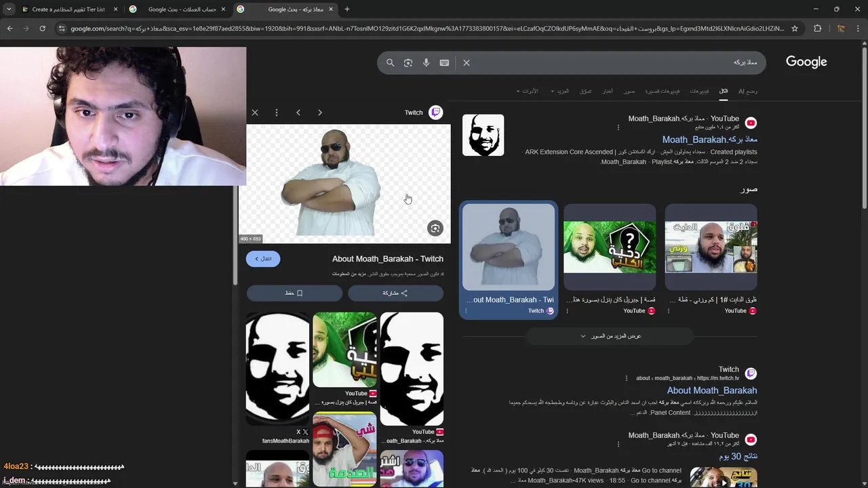The height and width of the screenshot is (488, 868).
Task: Open the three-dot menu under طوق الدايت image card
Action: tap(669, 311)
